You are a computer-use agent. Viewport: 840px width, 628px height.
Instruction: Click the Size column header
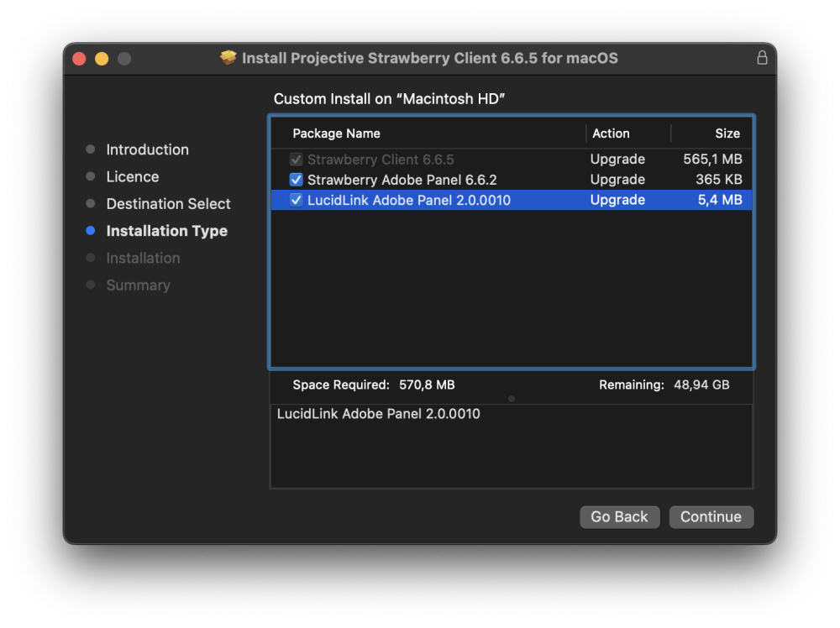pyautogui.click(x=727, y=133)
